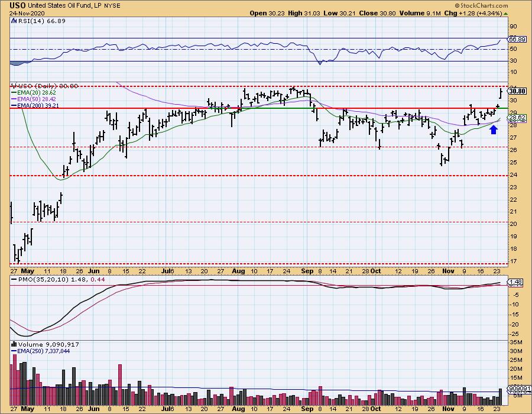Click the blue EMA(250) legend line swatch
The width and height of the screenshot is (532, 414).
click(x=14, y=351)
